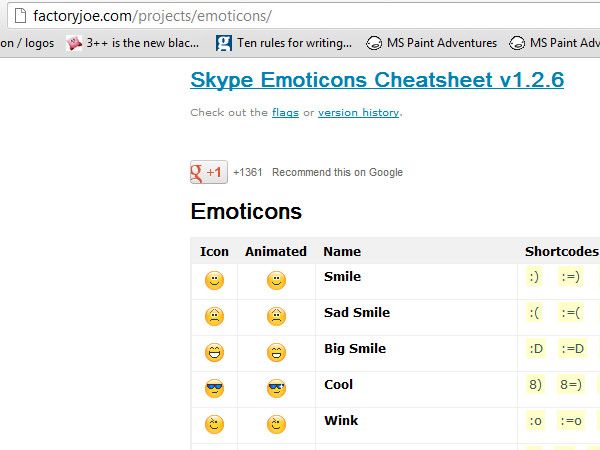Click the animated Cool sunglasses emoticon
Viewport: 600px width, 450px height.
[276, 388]
